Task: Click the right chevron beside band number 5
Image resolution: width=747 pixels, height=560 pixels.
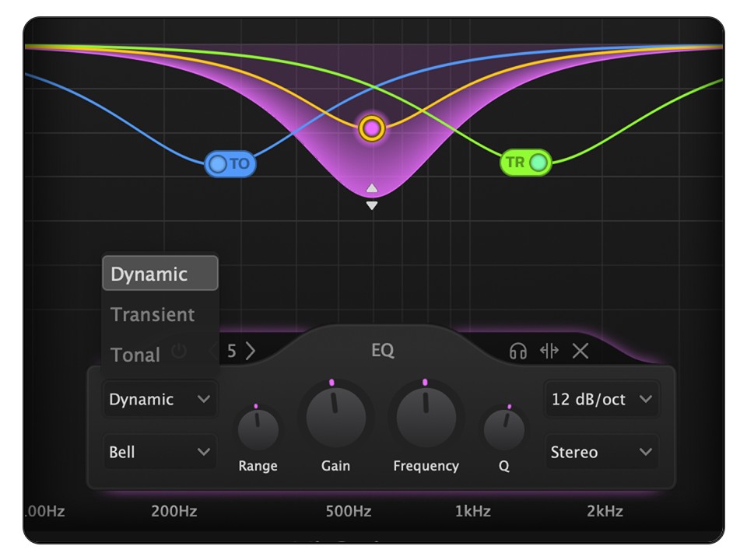Action: point(251,351)
